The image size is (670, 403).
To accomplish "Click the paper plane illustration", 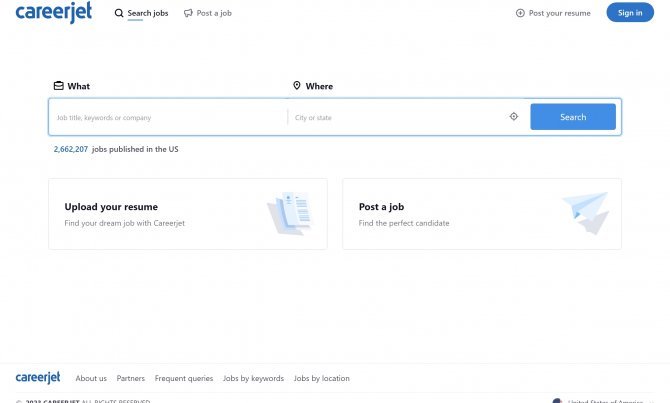I will point(586,213).
